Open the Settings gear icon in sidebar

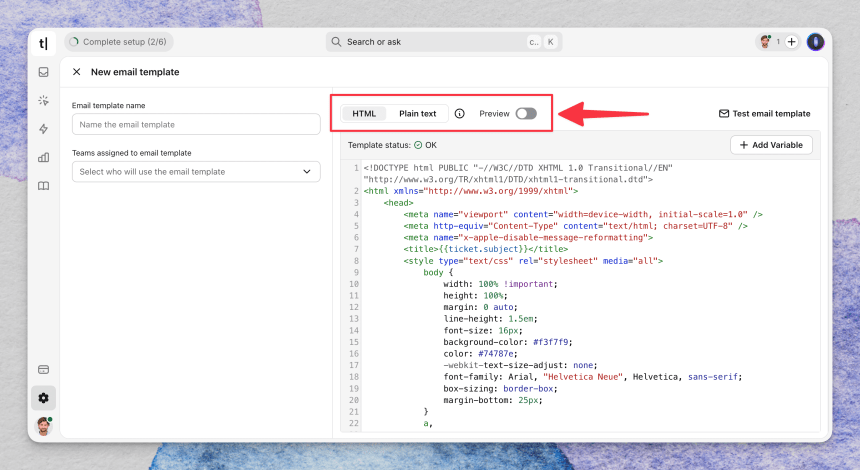coord(43,398)
